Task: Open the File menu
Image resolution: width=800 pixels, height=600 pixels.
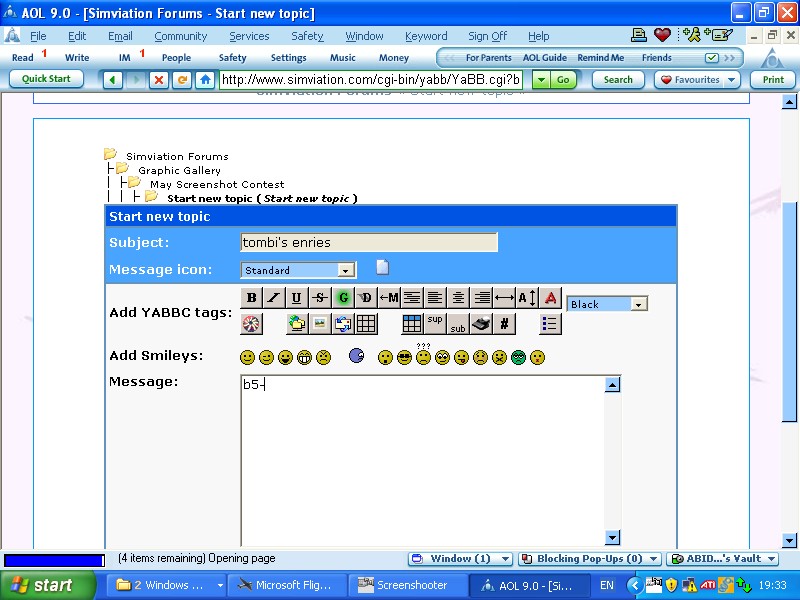Action: pos(38,36)
